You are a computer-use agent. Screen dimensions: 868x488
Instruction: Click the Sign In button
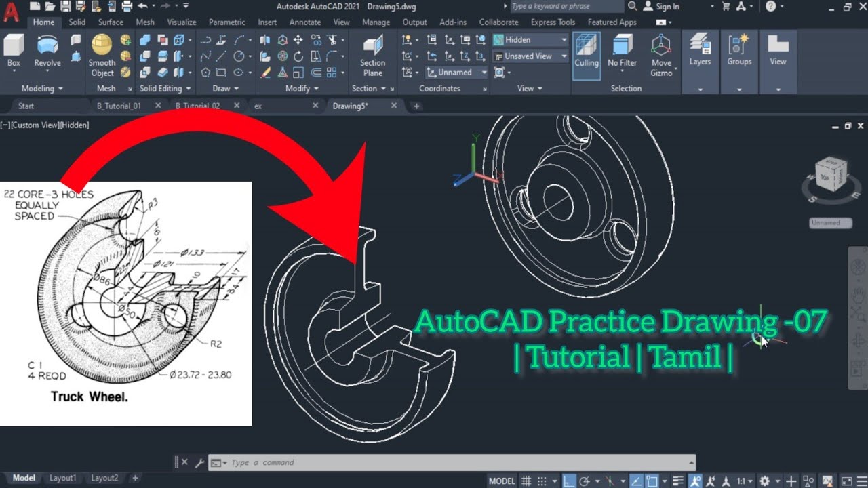click(x=661, y=6)
